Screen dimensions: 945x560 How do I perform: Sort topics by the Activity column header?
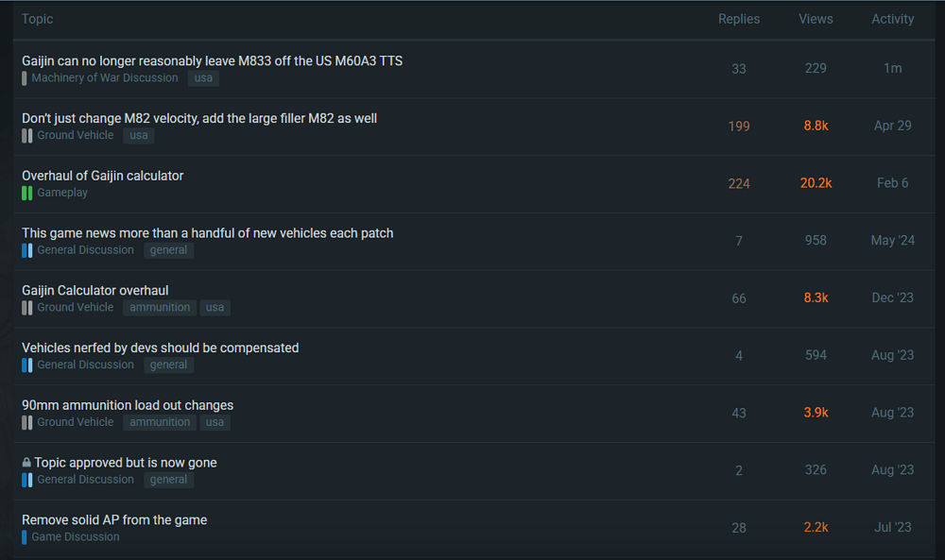892,19
